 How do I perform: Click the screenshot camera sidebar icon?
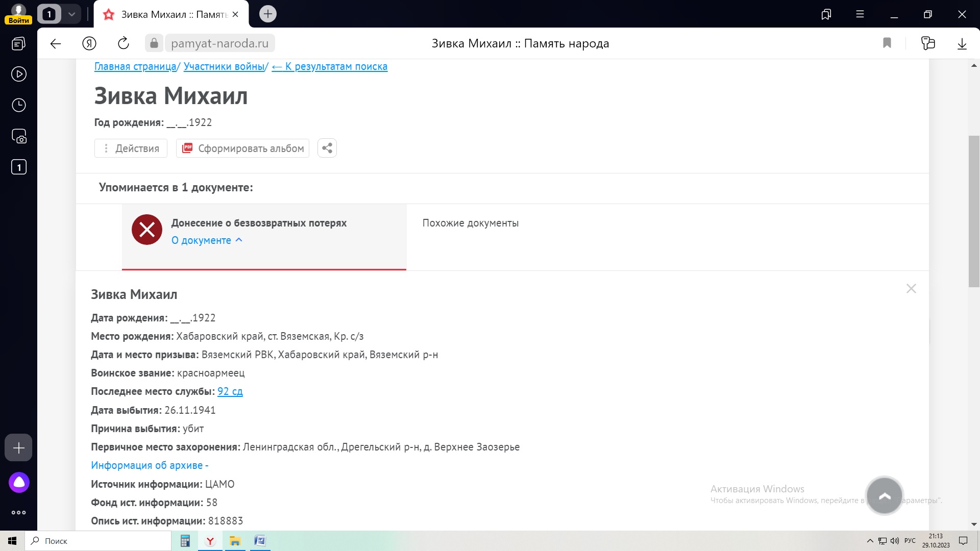(19, 136)
